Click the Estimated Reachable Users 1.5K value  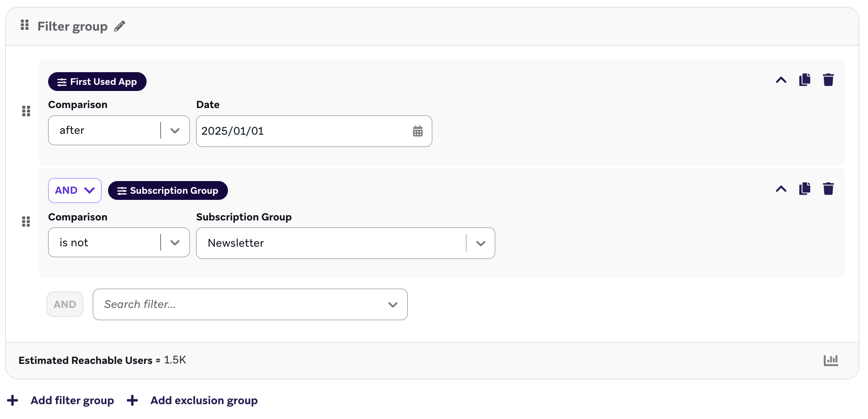(175, 360)
